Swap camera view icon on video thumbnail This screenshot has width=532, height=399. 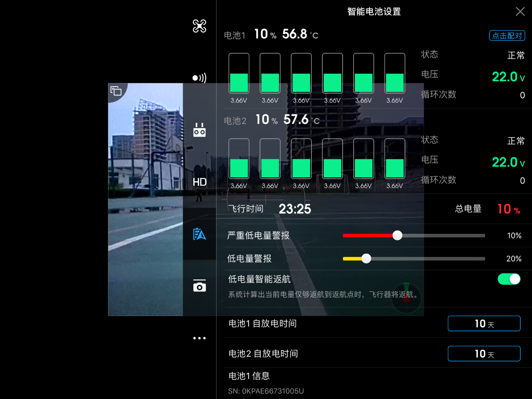(116, 91)
